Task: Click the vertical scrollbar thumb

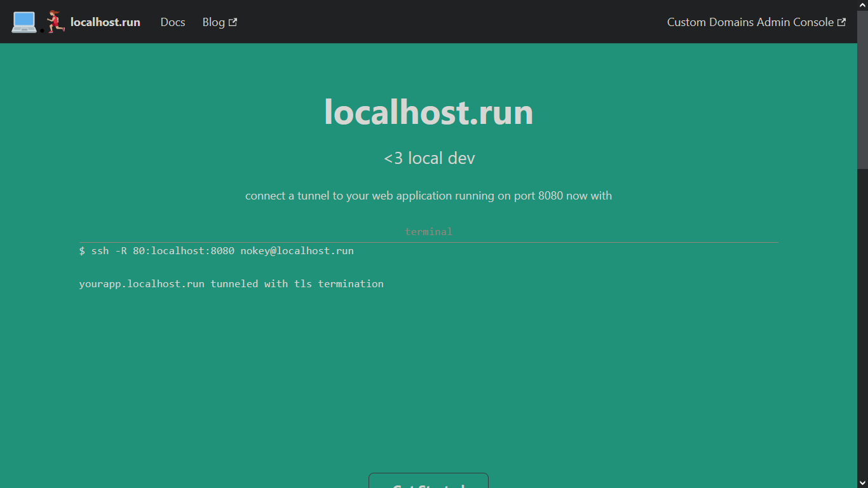Action: 862,90
